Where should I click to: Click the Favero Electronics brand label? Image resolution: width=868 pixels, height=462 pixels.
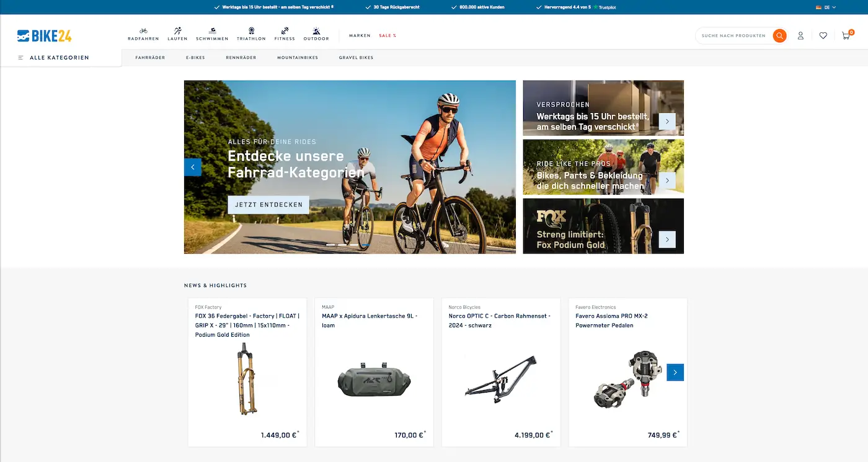pos(596,307)
